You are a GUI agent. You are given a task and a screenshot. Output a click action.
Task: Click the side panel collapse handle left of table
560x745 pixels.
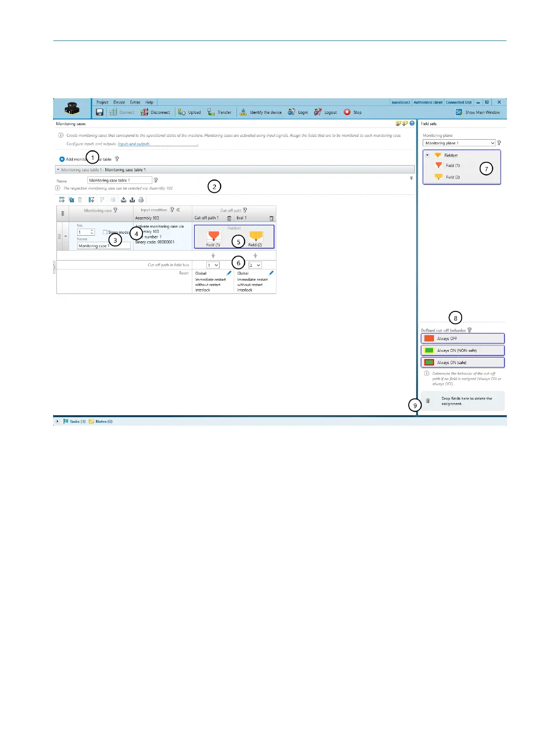click(55, 267)
